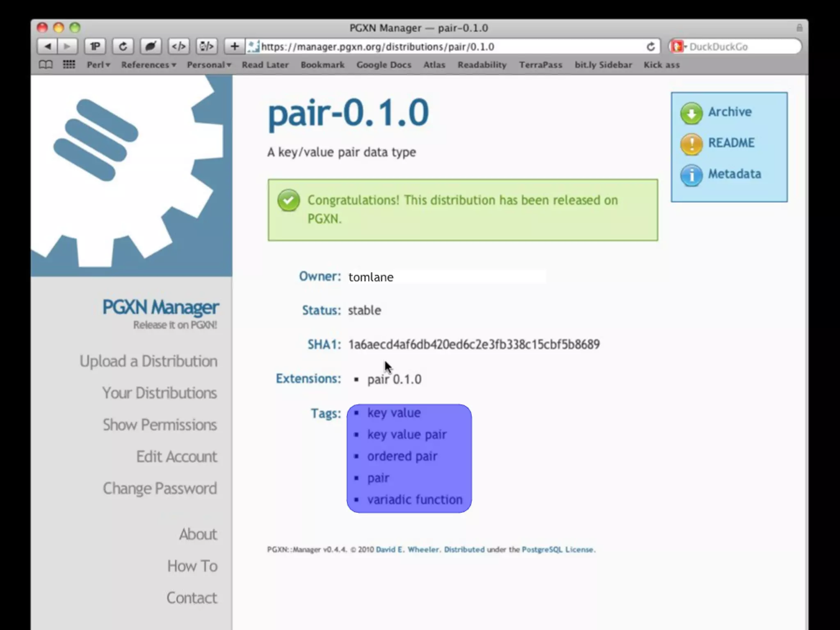Open the TerraPass bookmark

(541, 65)
